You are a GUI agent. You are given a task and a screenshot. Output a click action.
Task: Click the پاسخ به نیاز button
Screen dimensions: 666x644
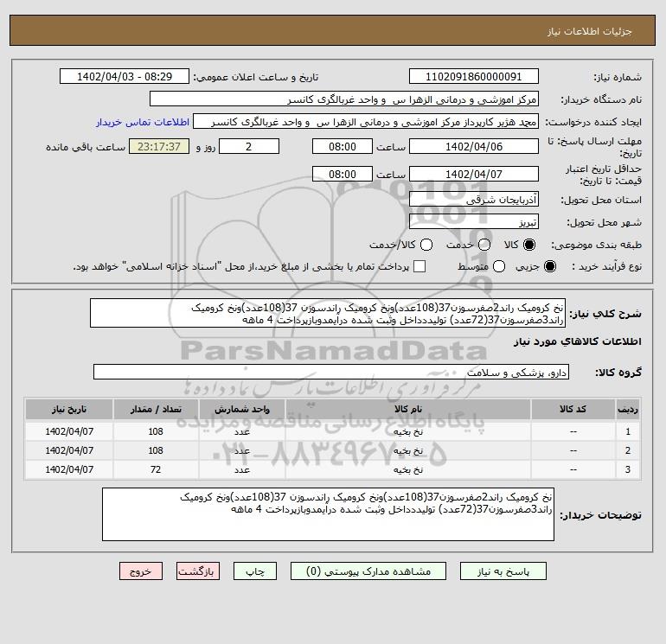click(x=503, y=571)
